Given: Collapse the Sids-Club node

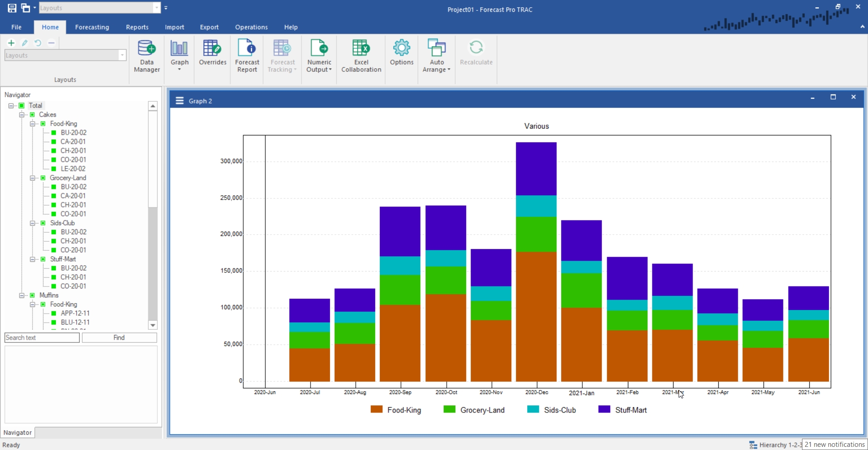Looking at the screenshot, I should (x=33, y=223).
